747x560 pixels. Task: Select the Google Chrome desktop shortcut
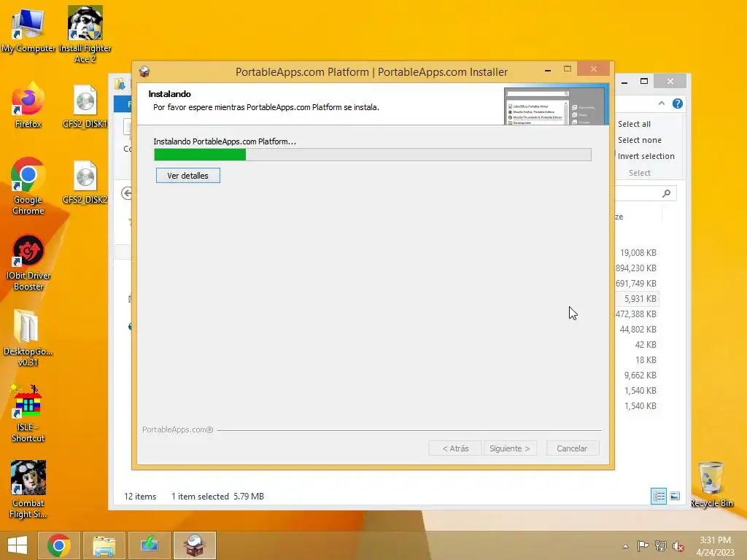click(x=28, y=186)
